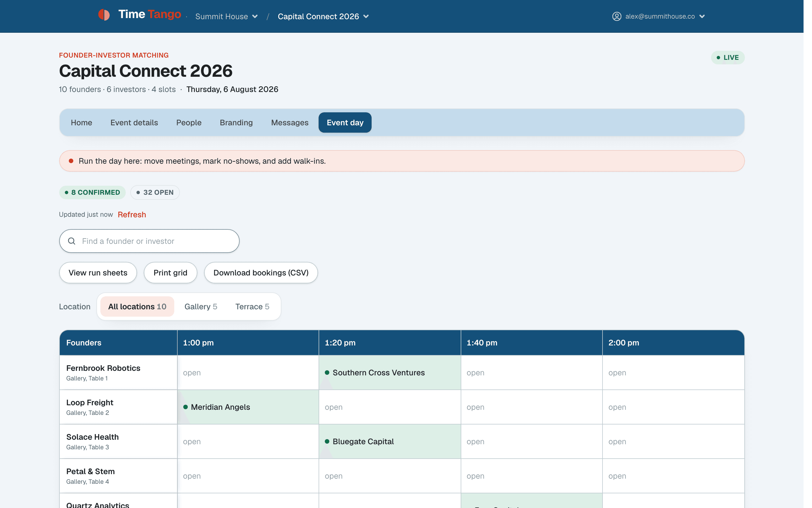The image size is (812, 508).
Task: Click the 1:40 pm column header
Action: pos(532,343)
